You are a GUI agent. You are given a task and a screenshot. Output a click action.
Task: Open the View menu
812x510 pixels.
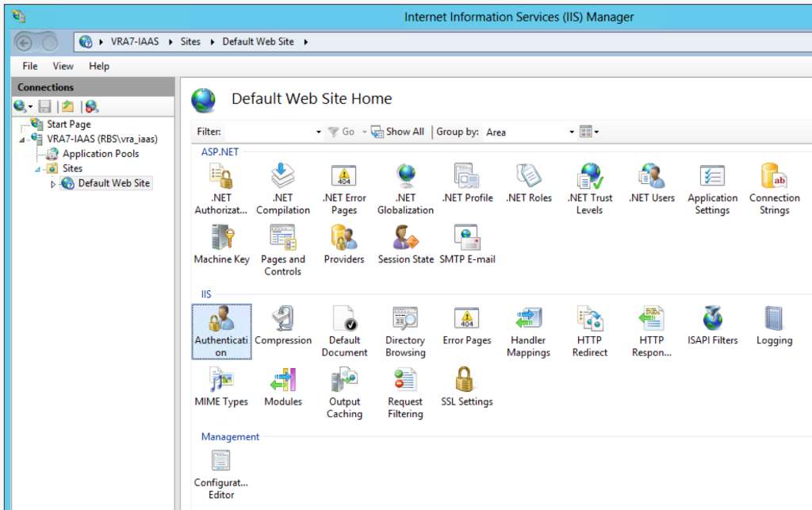coord(63,66)
